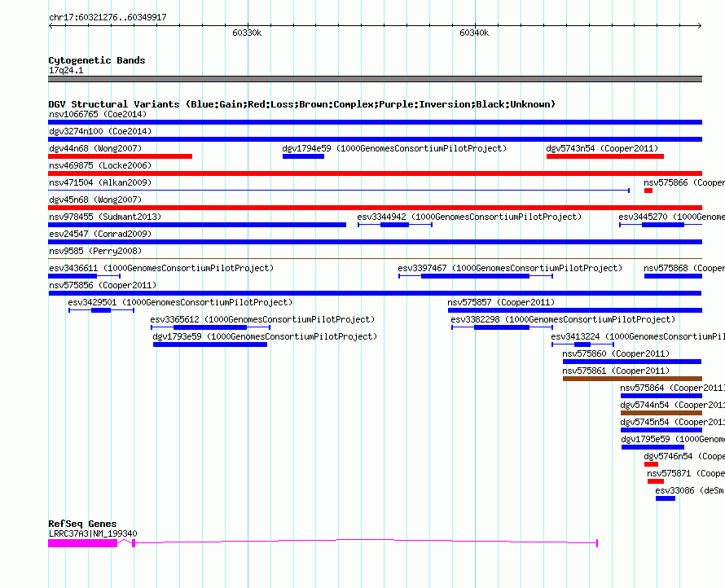Click the esv3429501 variant glyph

coord(101,310)
